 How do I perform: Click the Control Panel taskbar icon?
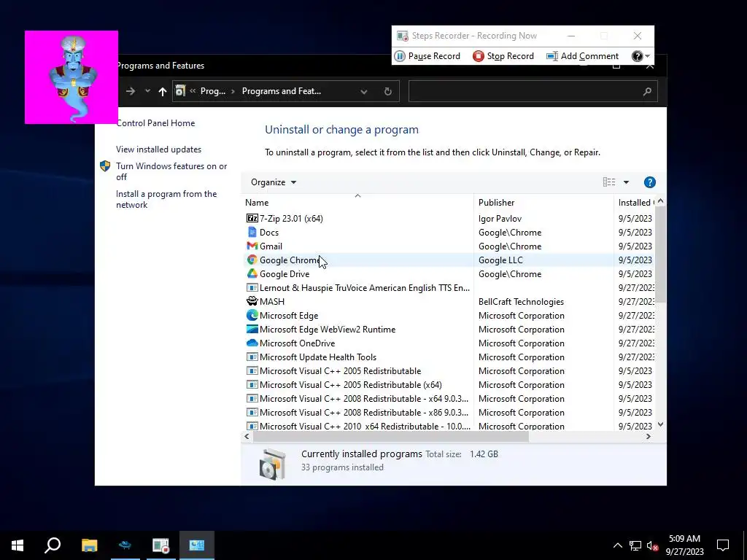click(197, 545)
